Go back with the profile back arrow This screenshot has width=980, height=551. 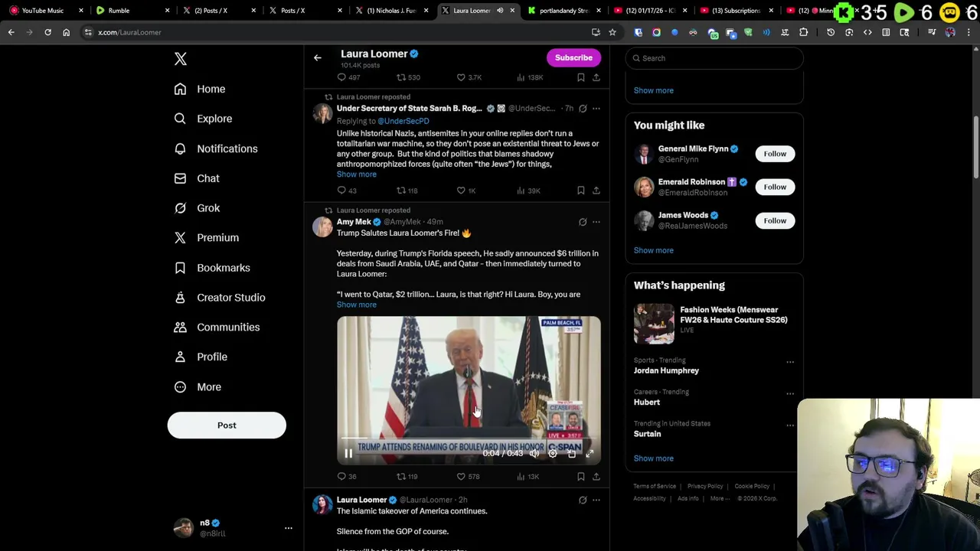click(x=318, y=57)
